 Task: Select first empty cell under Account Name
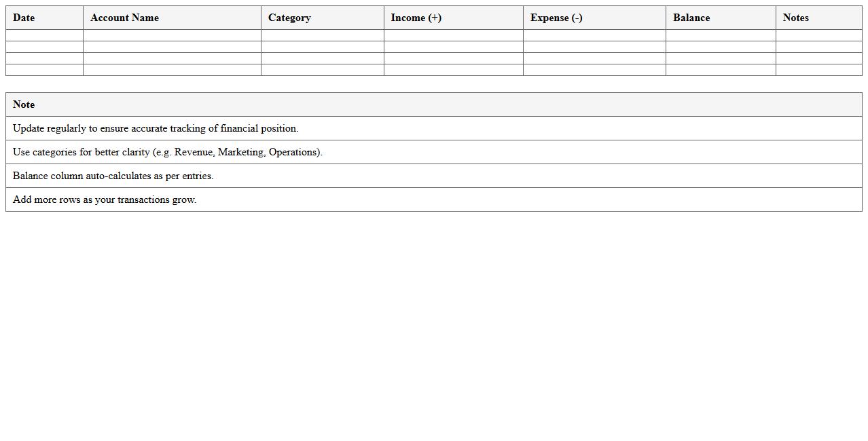[x=172, y=35]
